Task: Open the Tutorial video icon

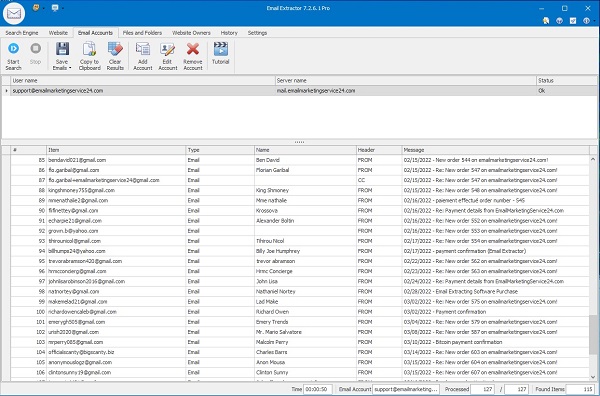Action: pos(221,49)
